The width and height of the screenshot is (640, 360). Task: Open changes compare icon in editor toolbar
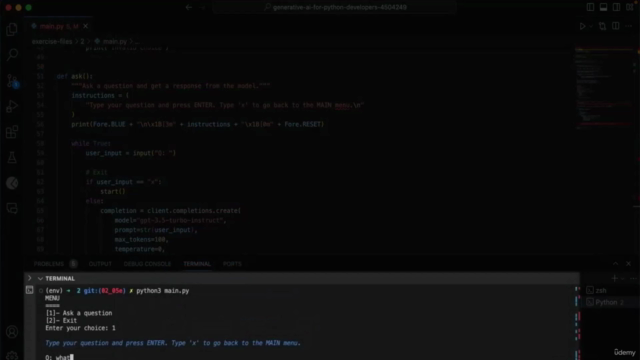(602, 26)
